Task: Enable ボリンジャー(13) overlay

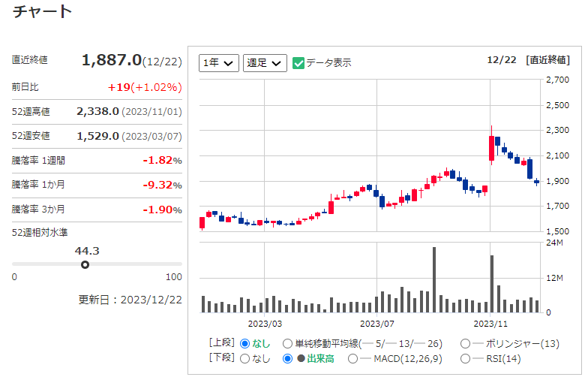Action: [x=465, y=343]
